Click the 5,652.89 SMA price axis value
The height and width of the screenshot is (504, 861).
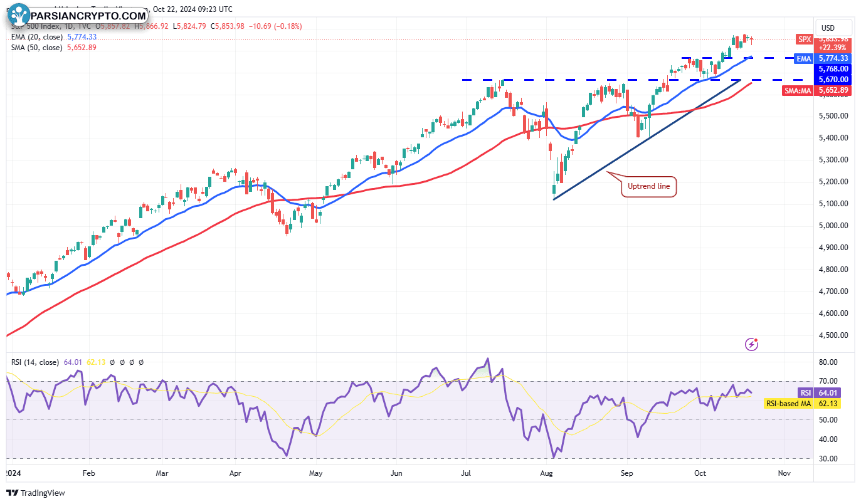[833, 91]
